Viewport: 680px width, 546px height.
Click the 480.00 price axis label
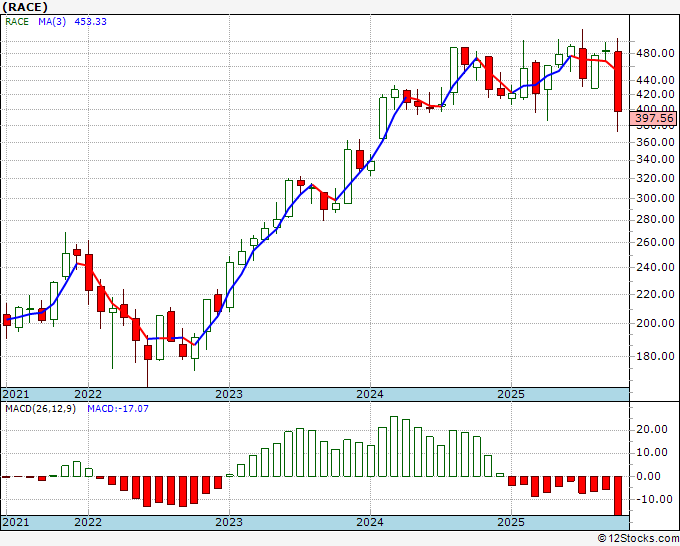click(655, 54)
